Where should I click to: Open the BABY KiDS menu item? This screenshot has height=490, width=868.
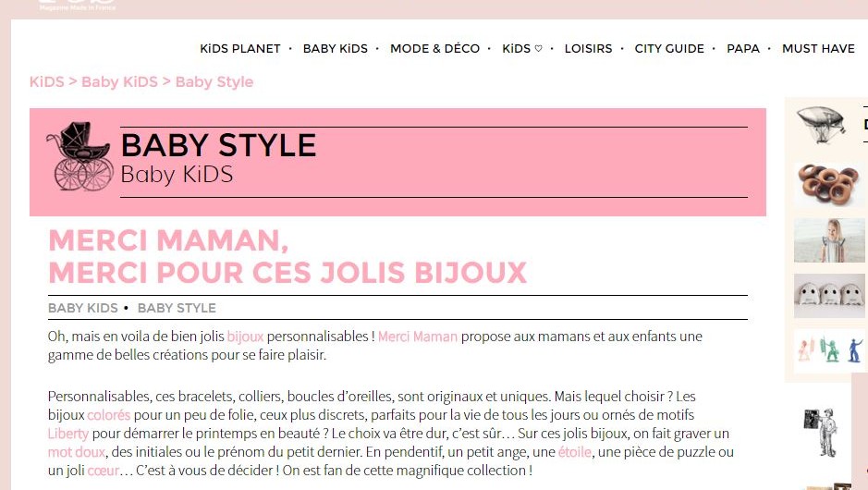(x=335, y=49)
